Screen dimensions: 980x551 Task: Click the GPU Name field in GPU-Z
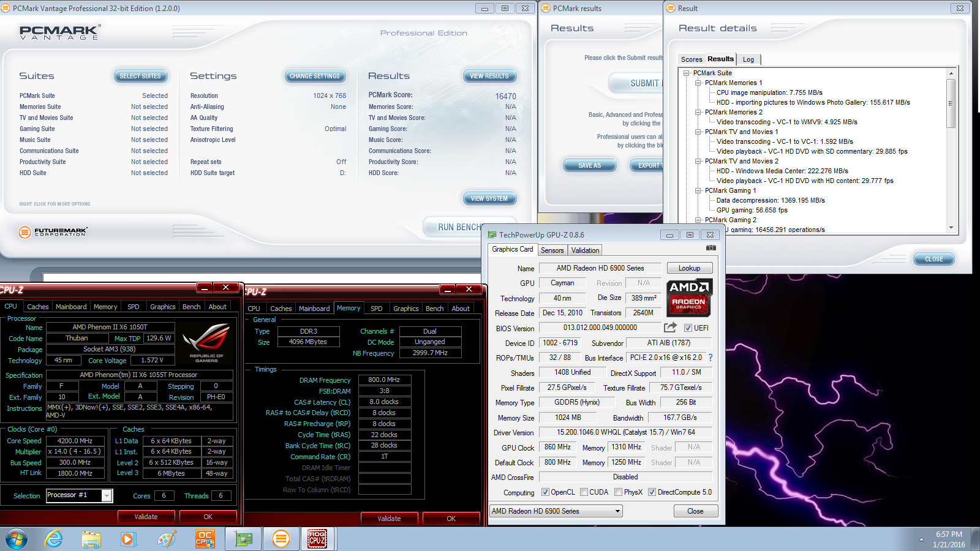(x=600, y=268)
